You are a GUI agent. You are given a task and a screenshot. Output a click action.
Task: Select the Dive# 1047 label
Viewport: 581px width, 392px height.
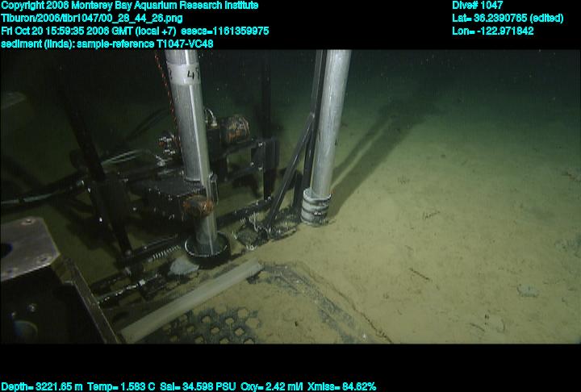click(478, 6)
